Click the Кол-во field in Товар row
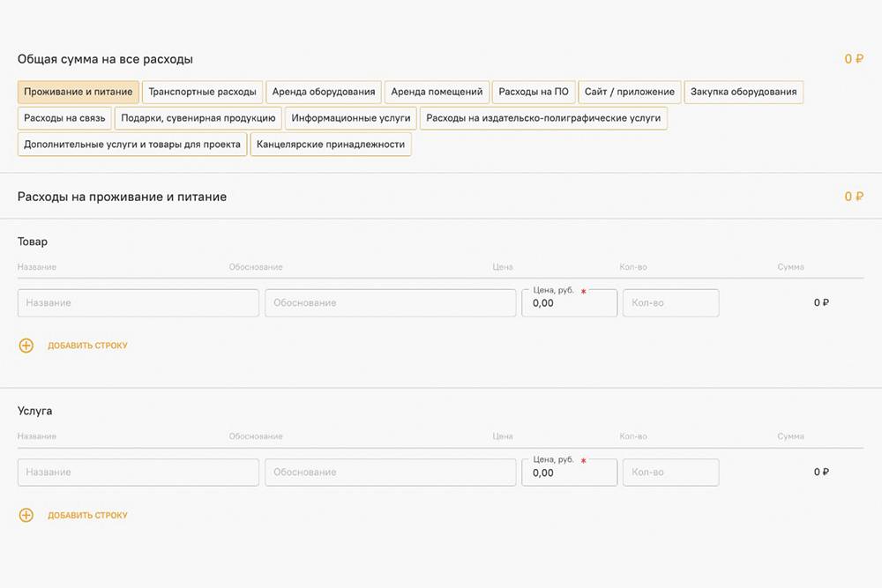 [x=670, y=302]
